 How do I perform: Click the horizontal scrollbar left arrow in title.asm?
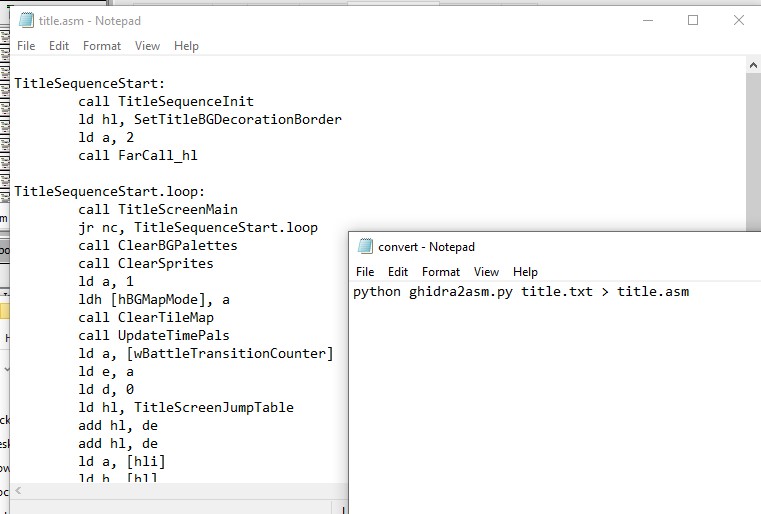click(x=18, y=491)
